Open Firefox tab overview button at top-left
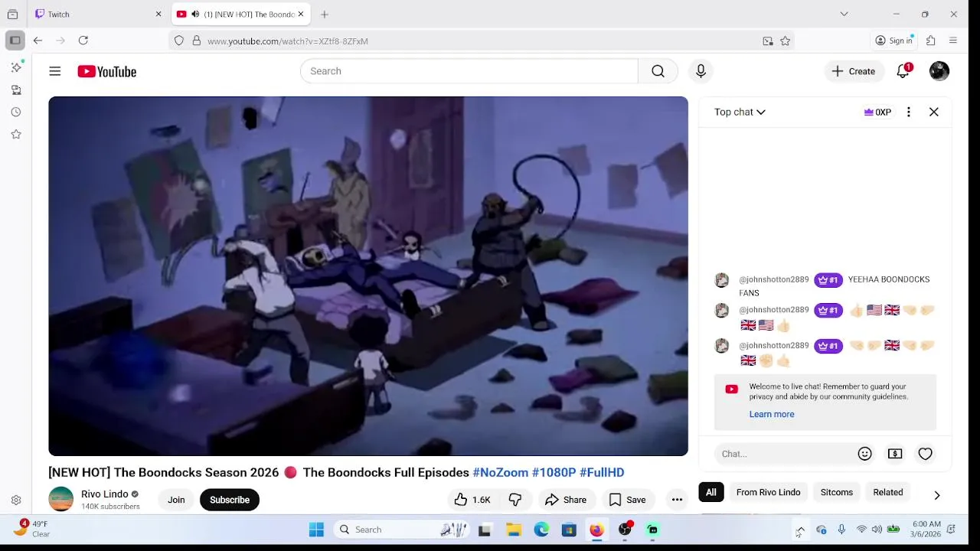 point(12,14)
